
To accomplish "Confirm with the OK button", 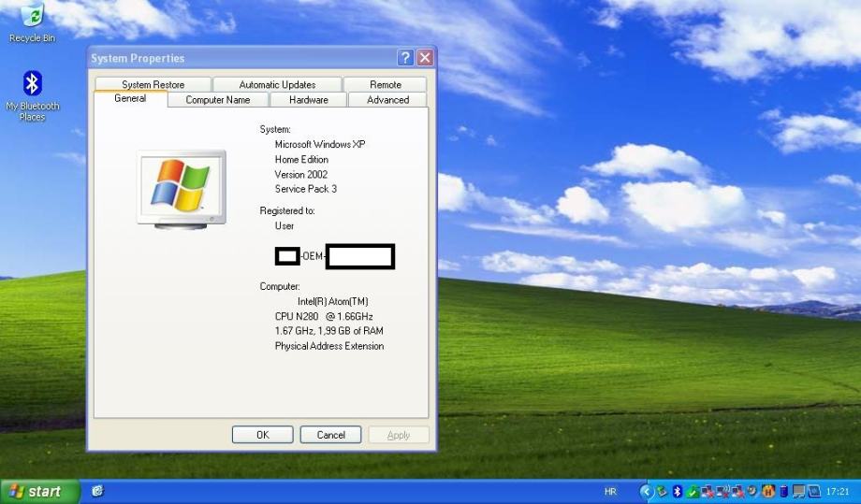I will point(262,435).
